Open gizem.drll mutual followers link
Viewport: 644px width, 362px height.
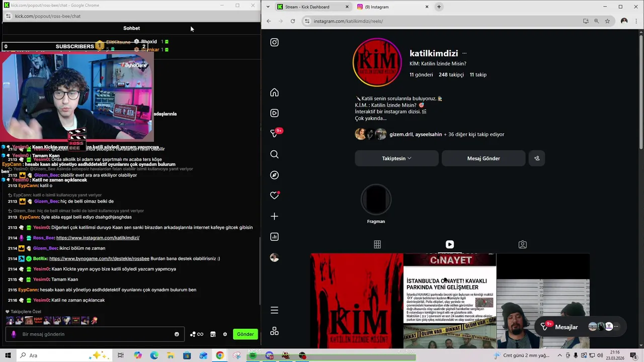coord(401,134)
